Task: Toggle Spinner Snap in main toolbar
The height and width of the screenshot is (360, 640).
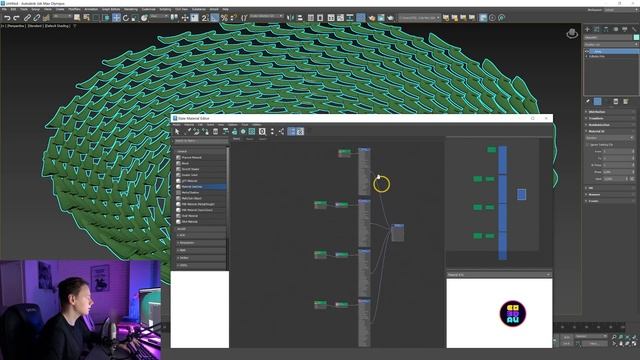Action: click(x=233, y=18)
